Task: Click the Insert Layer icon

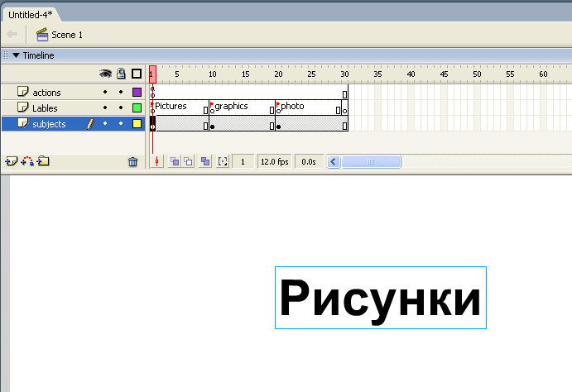Action: (11, 161)
